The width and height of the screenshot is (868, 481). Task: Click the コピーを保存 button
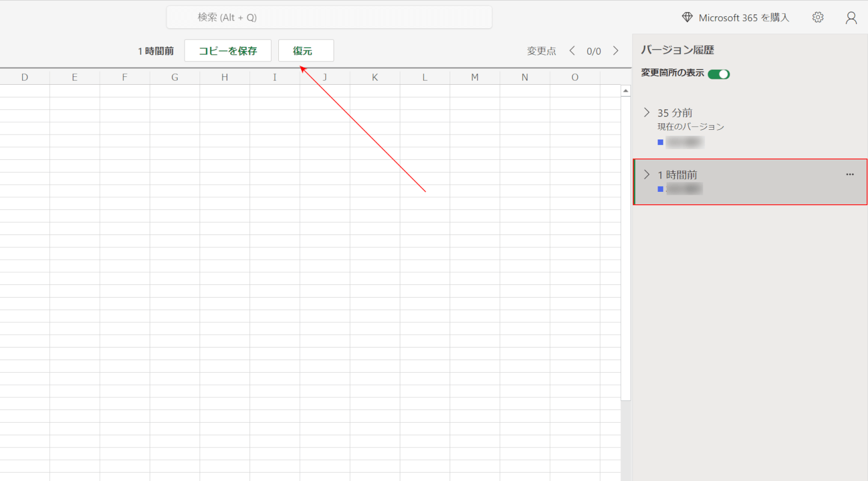coord(228,51)
